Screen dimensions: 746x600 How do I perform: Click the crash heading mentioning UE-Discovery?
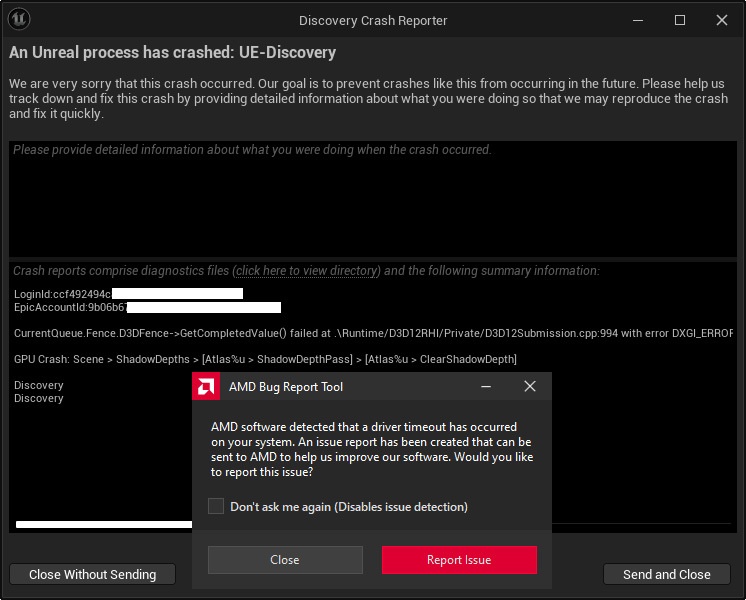tap(172, 52)
